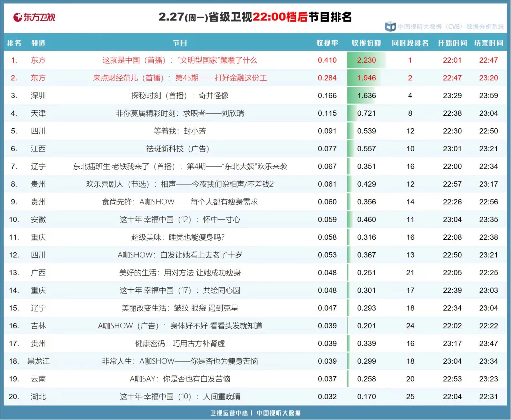Click share value 0.721

(x=367, y=113)
